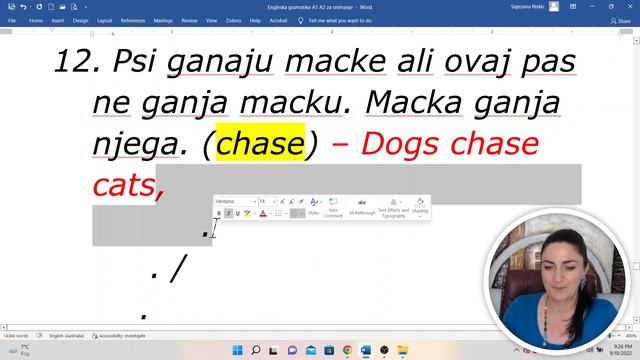The width and height of the screenshot is (640, 360).
Task: Open the Help tab
Action: point(255,20)
